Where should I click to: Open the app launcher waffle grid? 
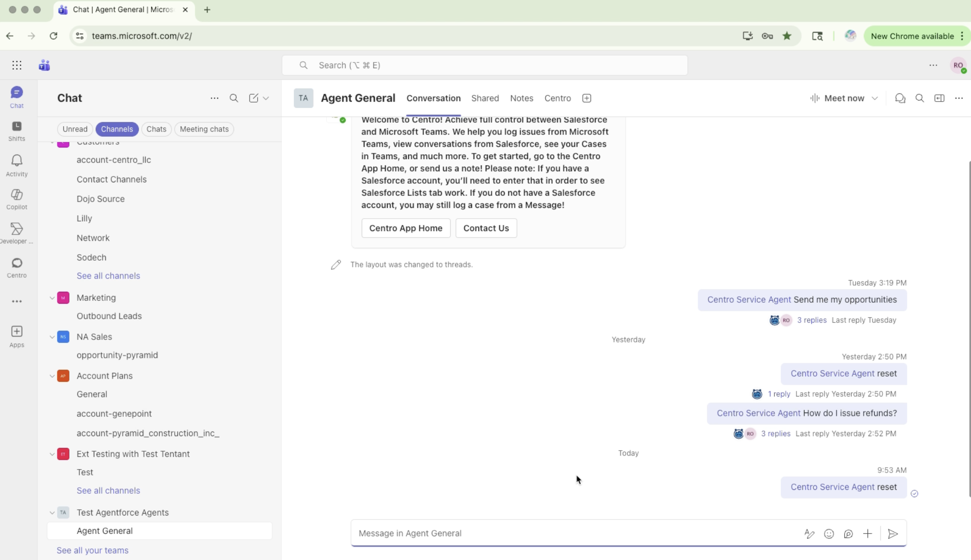[17, 65]
